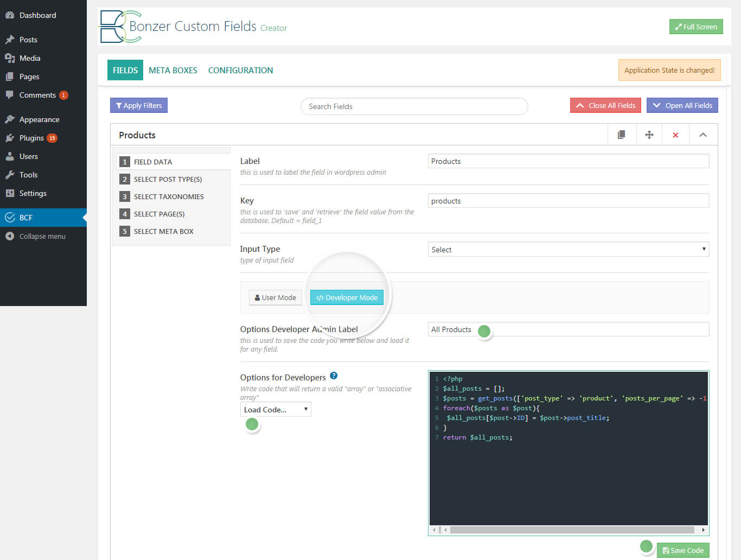Open the Posts menu item
The width and height of the screenshot is (741, 560).
[x=43, y=40]
